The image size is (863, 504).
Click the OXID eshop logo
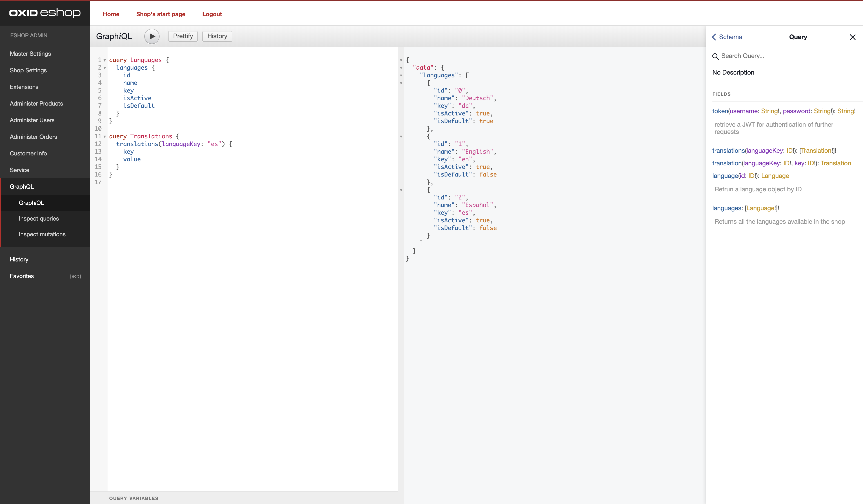pyautogui.click(x=45, y=13)
